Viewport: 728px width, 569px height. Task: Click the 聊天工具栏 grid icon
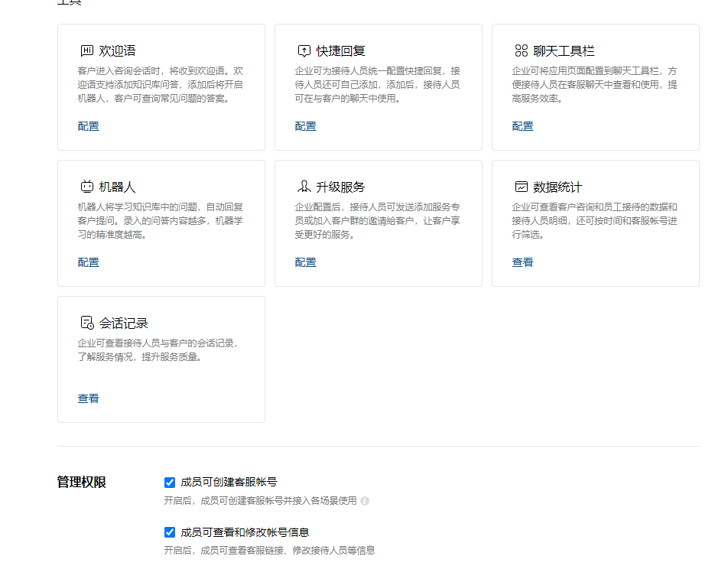(x=522, y=51)
